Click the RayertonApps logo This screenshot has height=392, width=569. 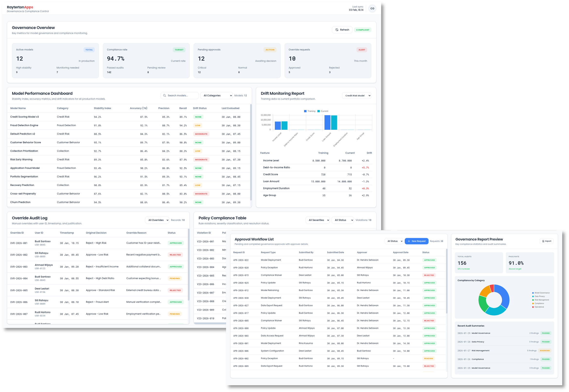tap(20, 7)
